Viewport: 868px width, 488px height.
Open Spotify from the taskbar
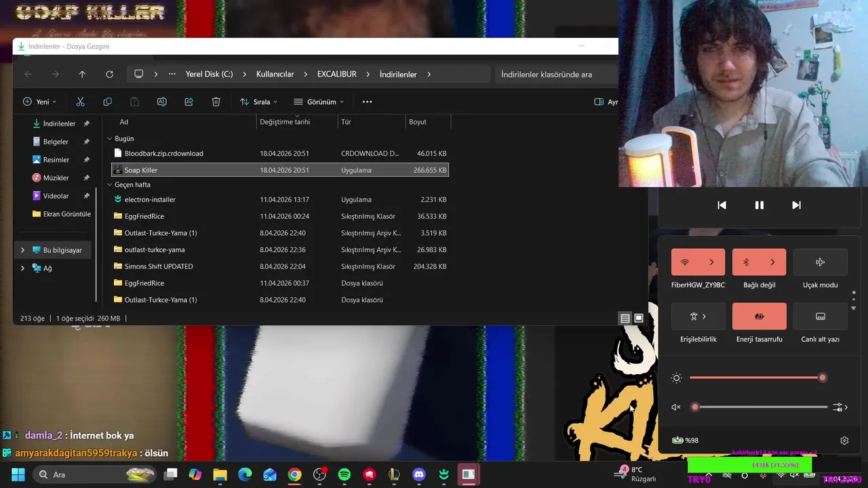pos(344,474)
